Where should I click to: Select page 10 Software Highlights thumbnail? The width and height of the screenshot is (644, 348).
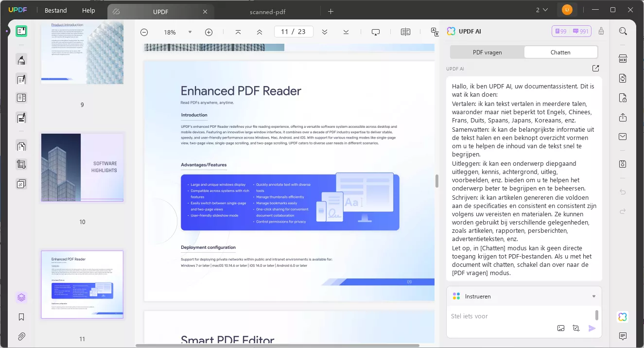(x=82, y=168)
